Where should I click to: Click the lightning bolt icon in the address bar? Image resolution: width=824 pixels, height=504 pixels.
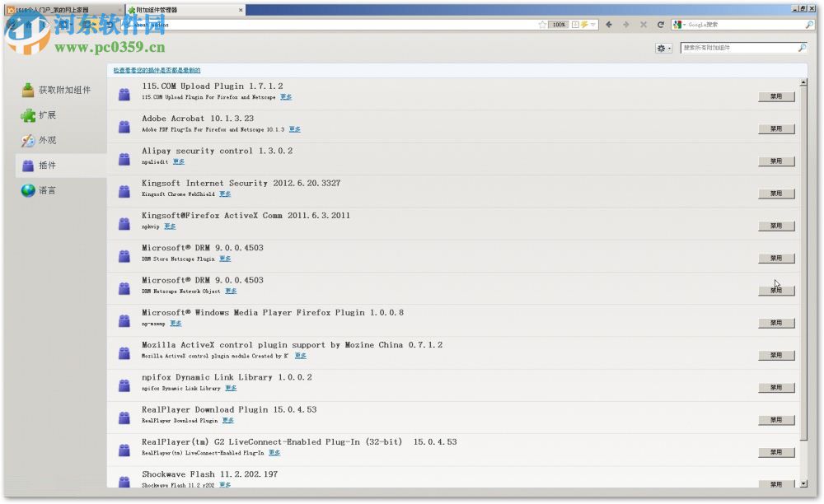(x=584, y=25)
